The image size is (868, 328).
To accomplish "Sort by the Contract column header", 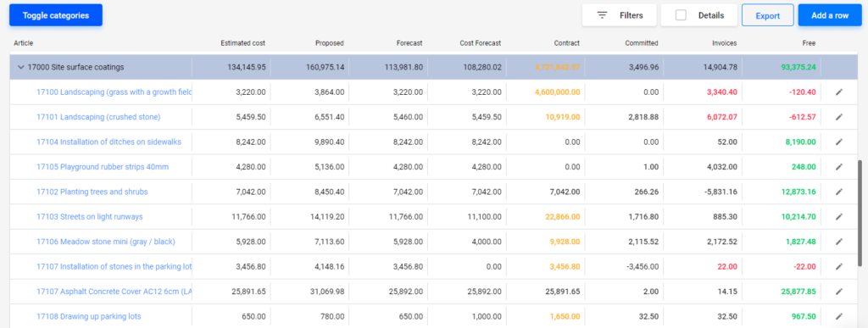I will click(x=567, y=43).
